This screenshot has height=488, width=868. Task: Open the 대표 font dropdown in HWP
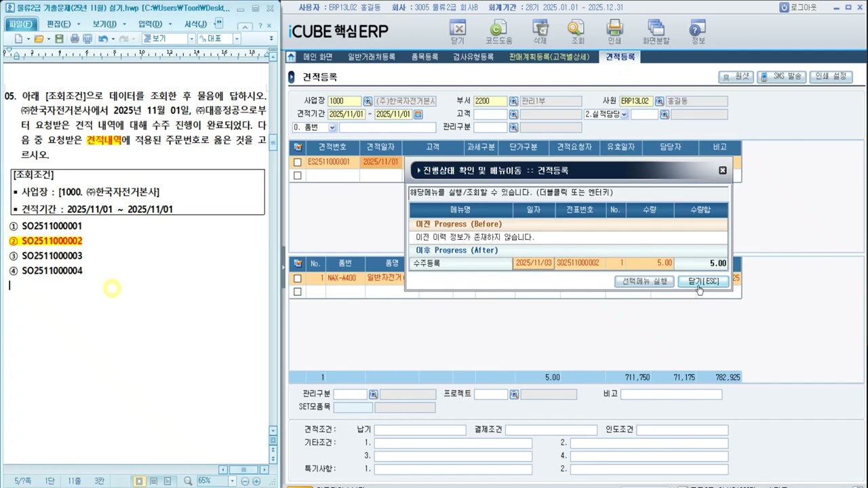pyautogui.click(x=237, y=39)
